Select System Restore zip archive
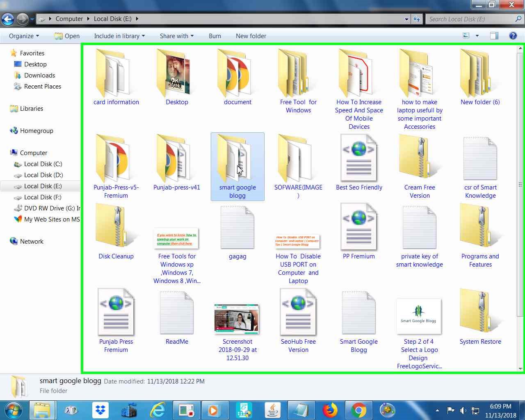525x420 pixels. coord(480,317)
